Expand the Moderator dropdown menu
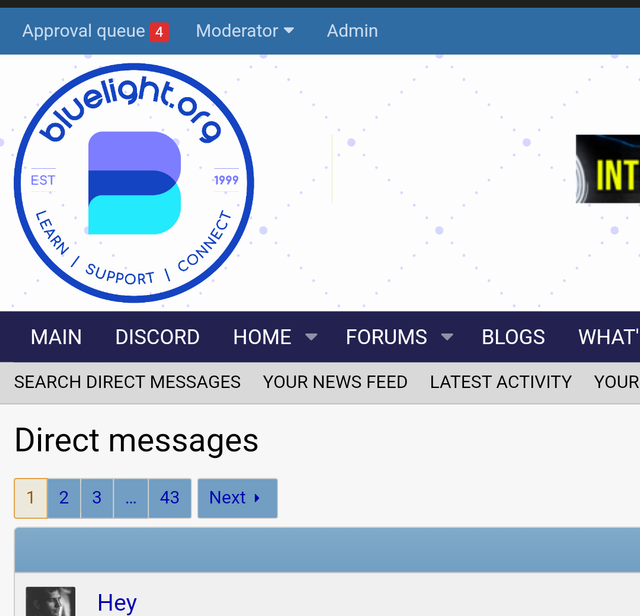This screenshot has height=616, width=640. [245, 31]
